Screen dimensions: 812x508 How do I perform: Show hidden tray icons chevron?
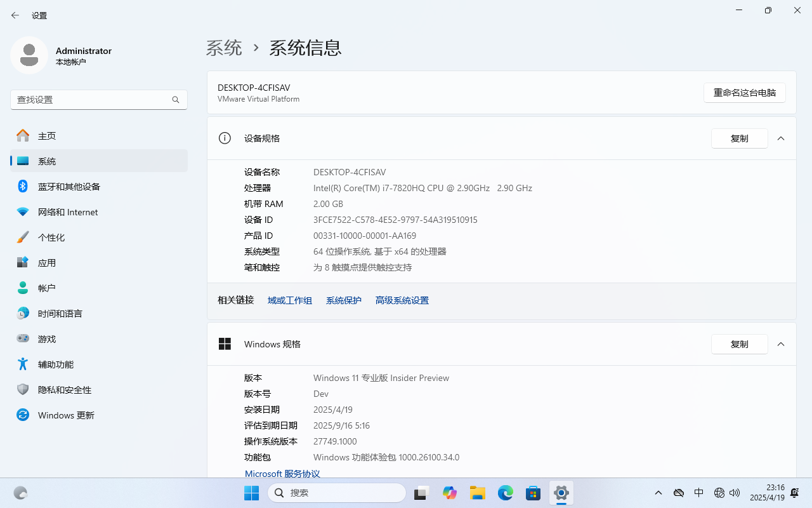coord(658,493)
